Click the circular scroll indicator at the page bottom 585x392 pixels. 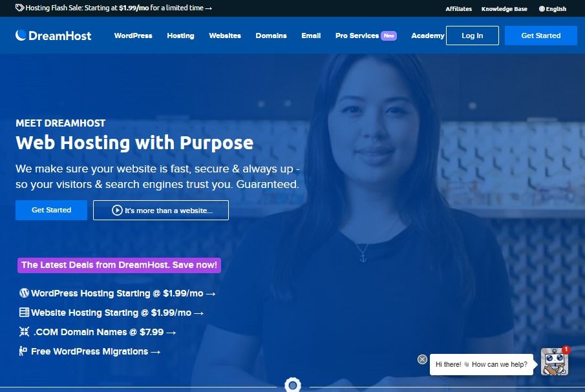[292, 385]
